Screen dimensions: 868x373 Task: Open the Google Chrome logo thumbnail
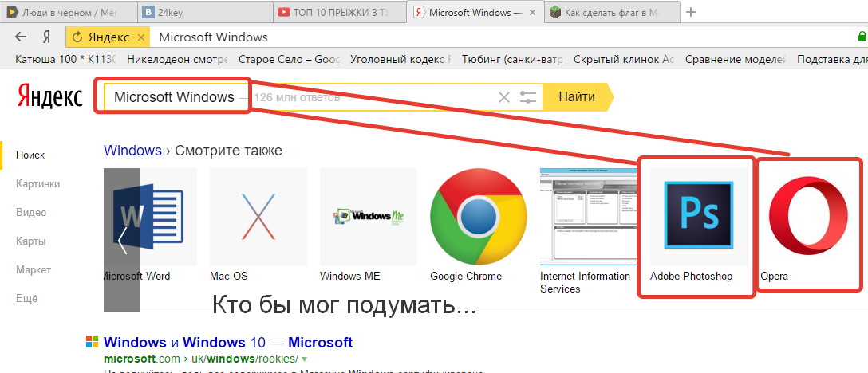click(x=479, y=218)
